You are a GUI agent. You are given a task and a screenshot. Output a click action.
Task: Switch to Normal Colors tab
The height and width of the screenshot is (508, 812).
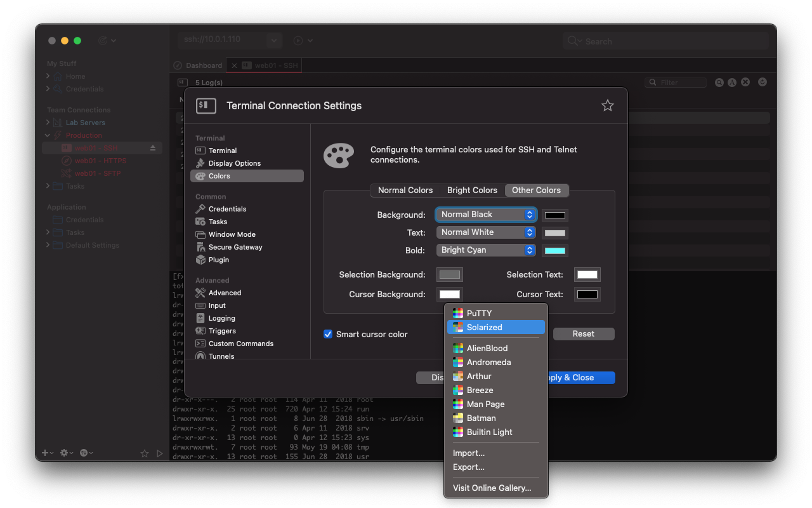point(405,190)
